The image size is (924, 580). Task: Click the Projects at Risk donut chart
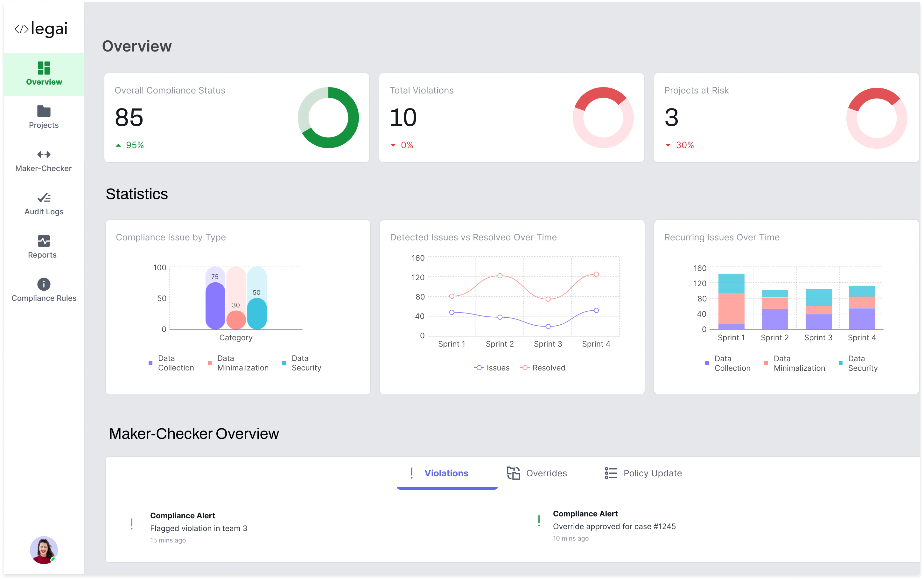point(877,118)
